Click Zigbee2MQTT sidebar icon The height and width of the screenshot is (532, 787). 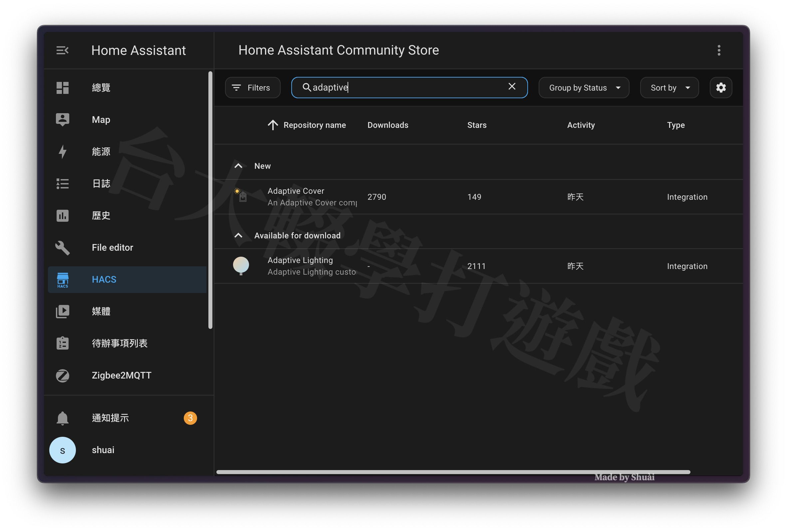pyautogui.click(x=63, y=375)
